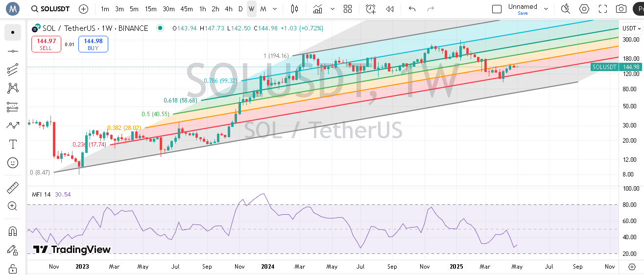
Task: Select the chart layout square icon
Action: pyautogui.click(x=497, y=9)
